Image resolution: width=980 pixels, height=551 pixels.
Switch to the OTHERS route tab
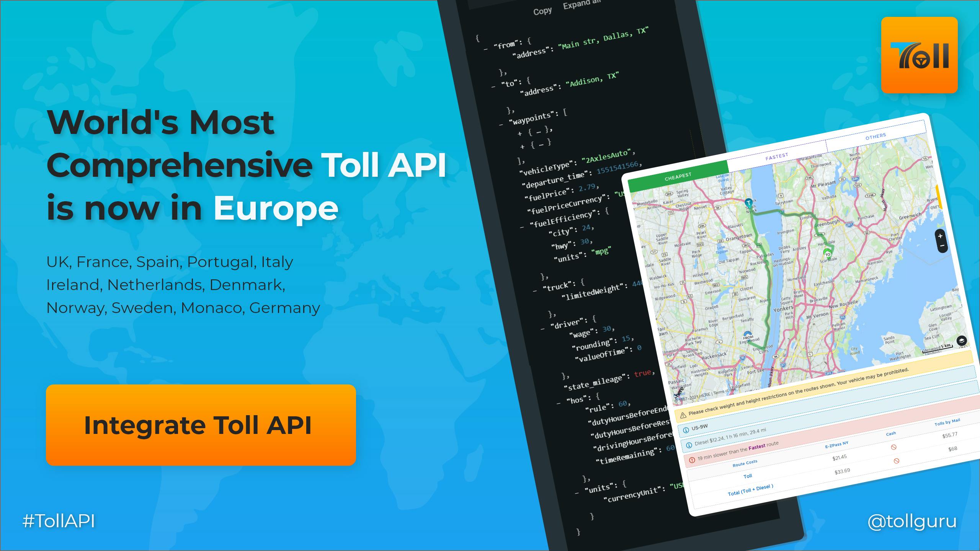click(x=875, y=136)
